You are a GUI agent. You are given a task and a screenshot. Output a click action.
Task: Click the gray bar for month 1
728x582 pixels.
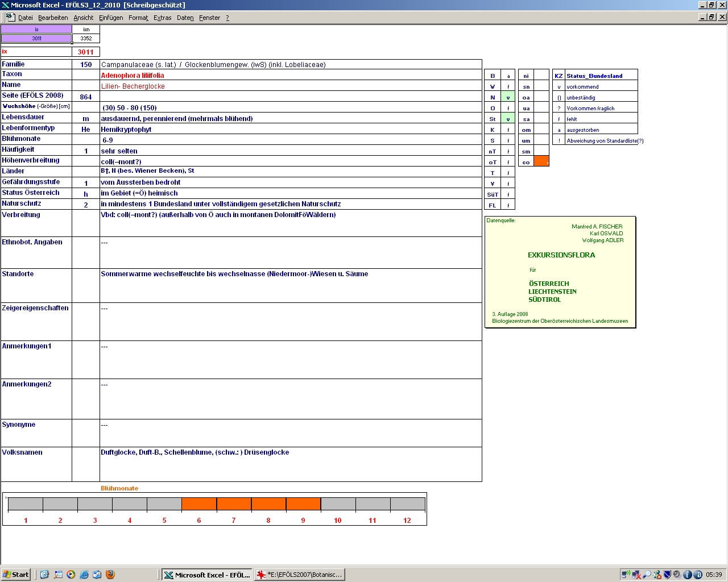coord(26,504)
